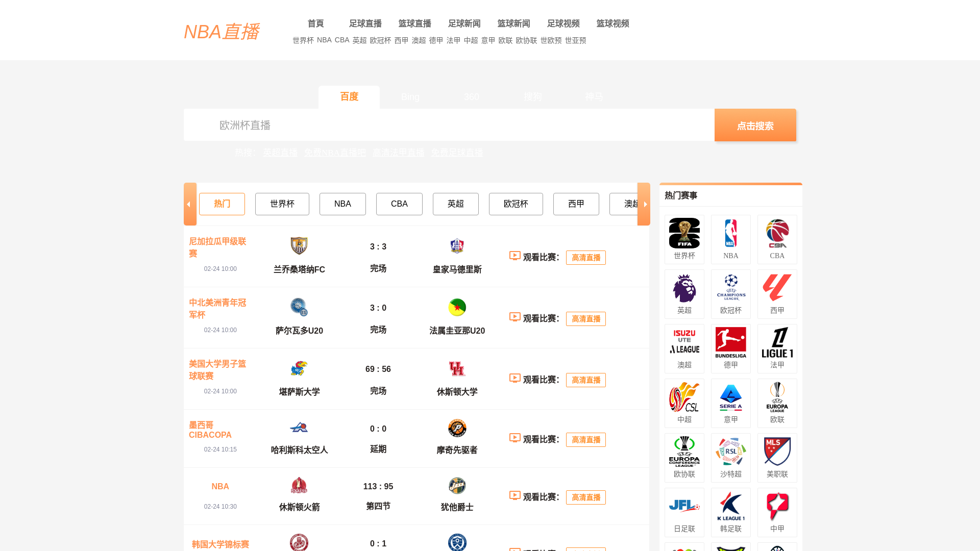Open the NBA logo tile in 热门赛事

coord(730,239)
